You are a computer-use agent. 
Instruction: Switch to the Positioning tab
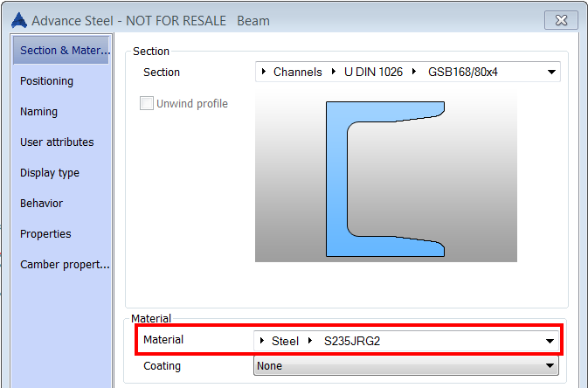46,81
